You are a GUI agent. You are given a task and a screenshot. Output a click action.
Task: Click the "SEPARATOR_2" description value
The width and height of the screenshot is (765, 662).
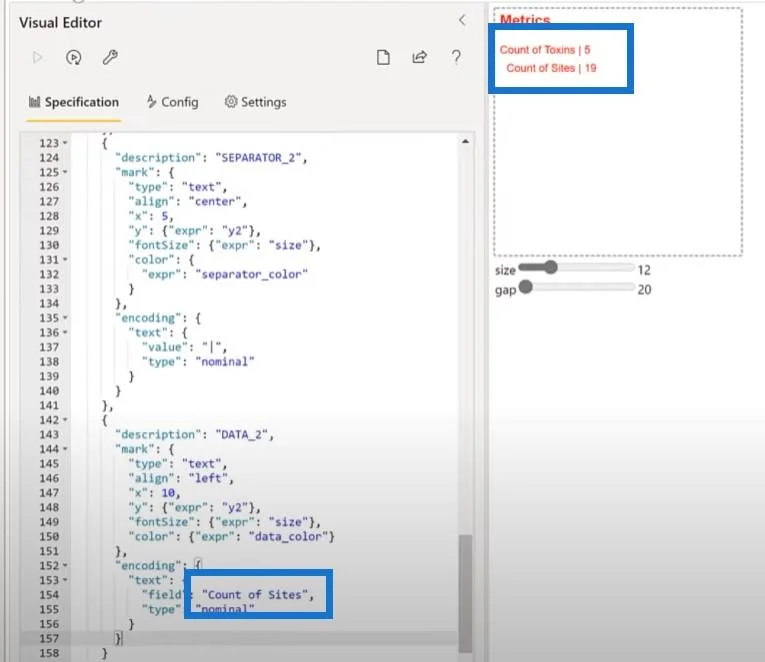pos(258,158)
